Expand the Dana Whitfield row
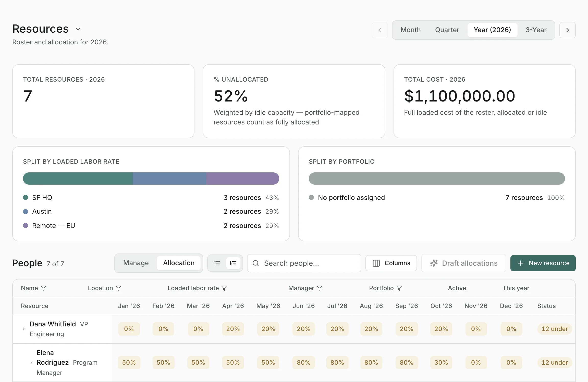This screenshot has width=588, height=382. tap(24, 329)
